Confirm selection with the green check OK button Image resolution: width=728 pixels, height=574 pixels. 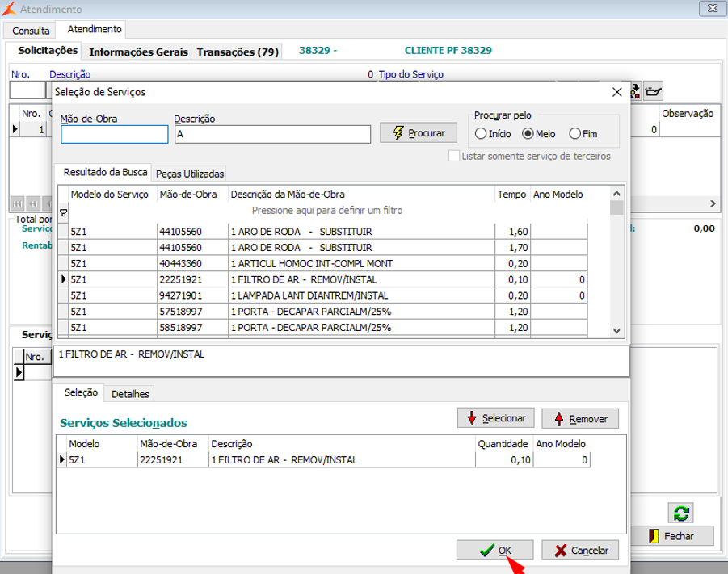(x=494, y=550)
